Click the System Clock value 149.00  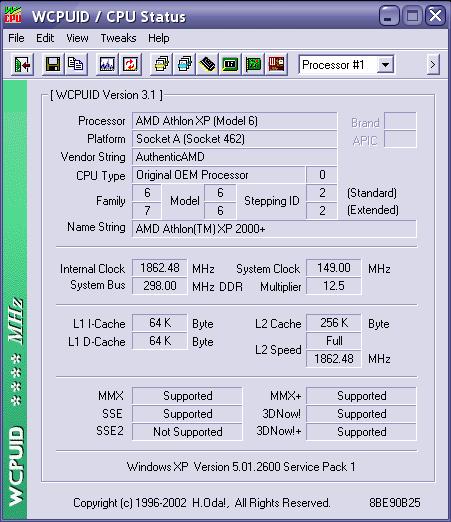pyautogui.click(x=334, y=268)
